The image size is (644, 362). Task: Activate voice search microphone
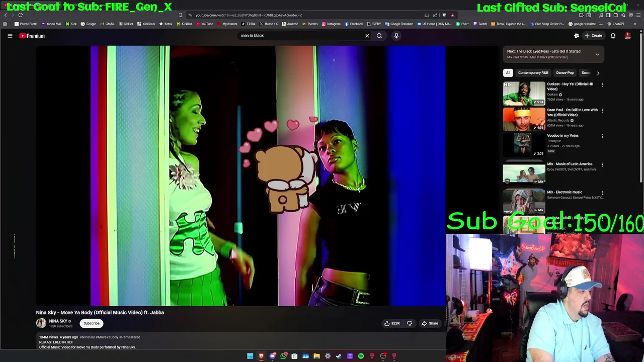[396, 36]
